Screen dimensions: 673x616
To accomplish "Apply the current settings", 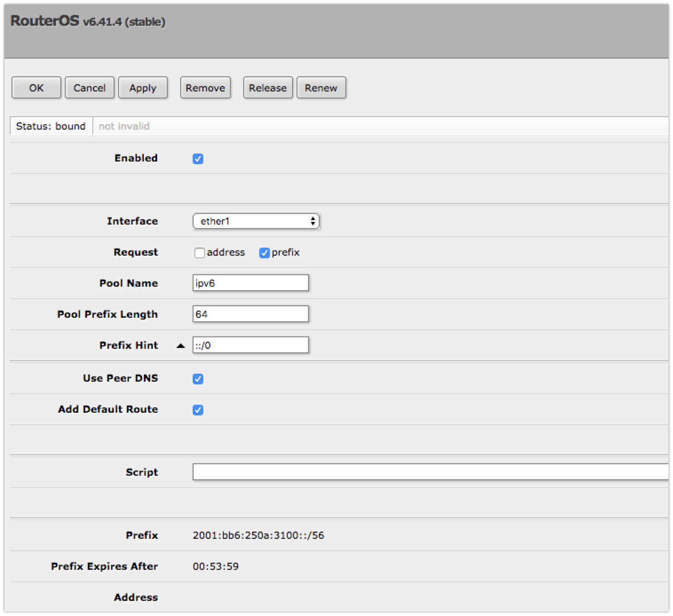I will click(143, 87).
